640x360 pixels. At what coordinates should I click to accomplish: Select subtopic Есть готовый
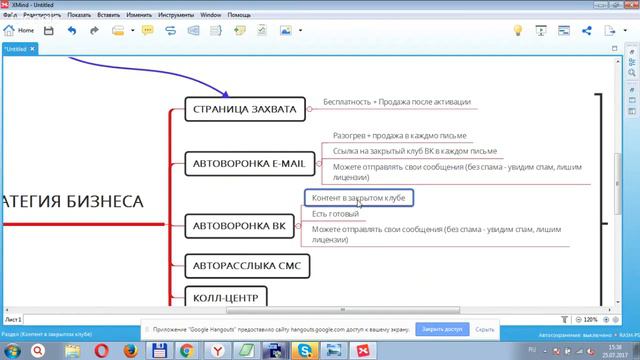[x=336, y=213]
